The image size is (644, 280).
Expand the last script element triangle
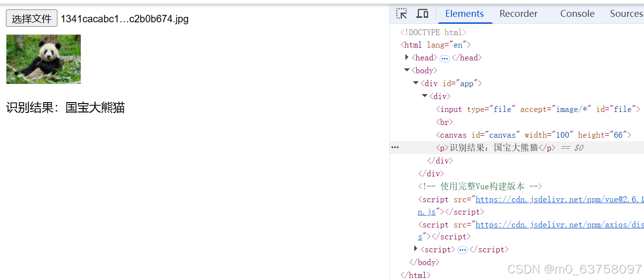416,249
